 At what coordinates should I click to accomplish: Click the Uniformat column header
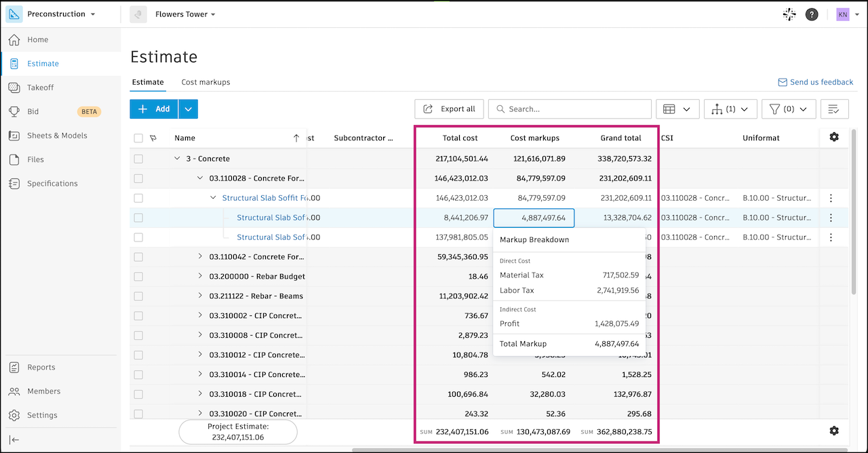pos(761,138)
